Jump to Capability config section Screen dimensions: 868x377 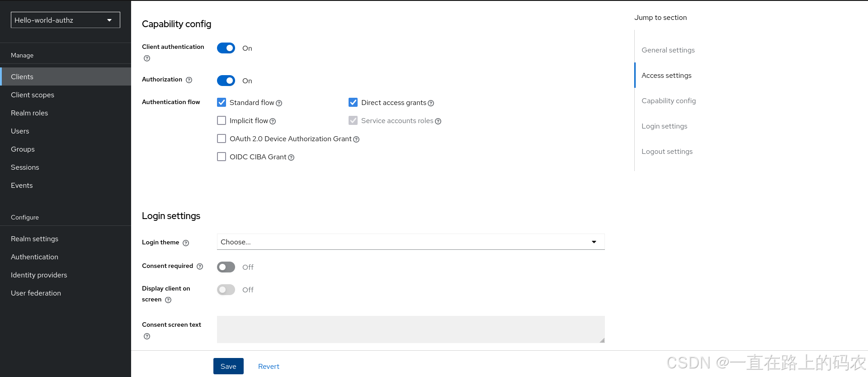(669, 100)
